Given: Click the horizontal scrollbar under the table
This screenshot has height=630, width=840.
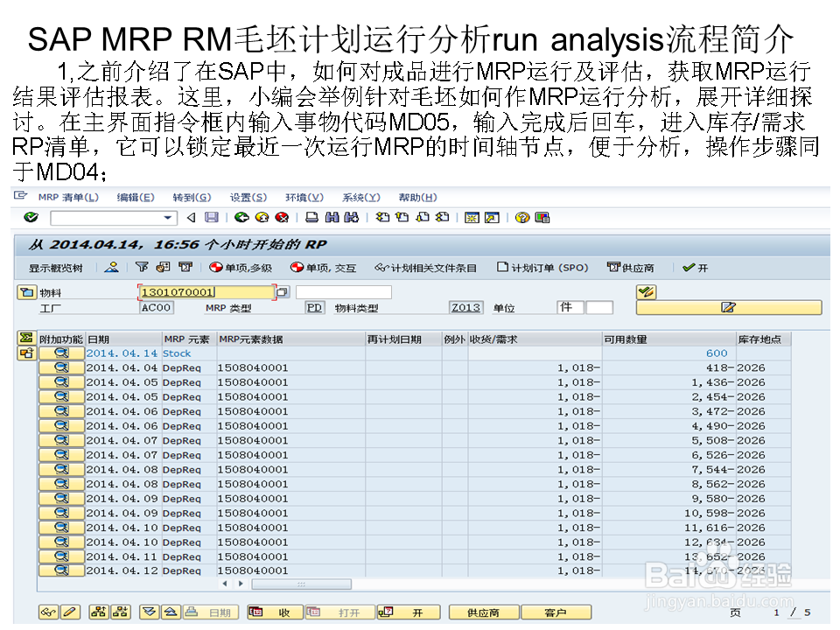Looking at the screenshot, I should [x=301, y=584].
